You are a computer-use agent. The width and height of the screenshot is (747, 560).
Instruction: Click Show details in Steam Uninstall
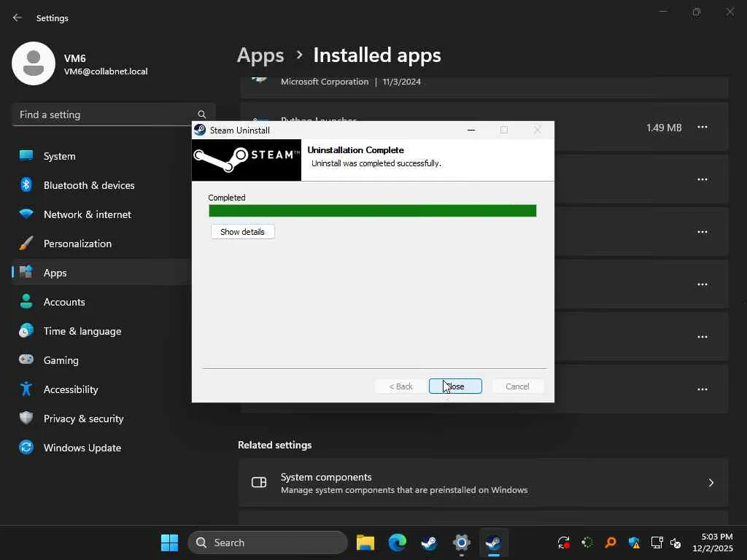coord(242,232)
